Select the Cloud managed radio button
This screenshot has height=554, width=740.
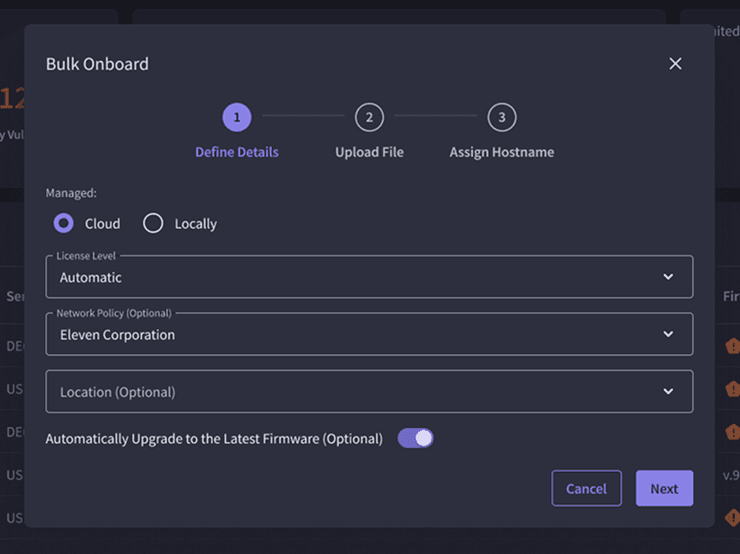click(64, 223)
